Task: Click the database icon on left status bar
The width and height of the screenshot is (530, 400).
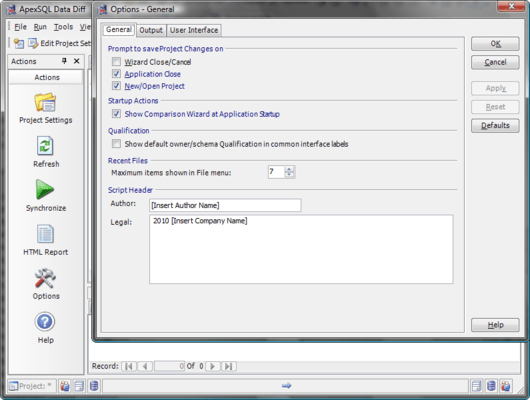Action: [x=94, y=386]
